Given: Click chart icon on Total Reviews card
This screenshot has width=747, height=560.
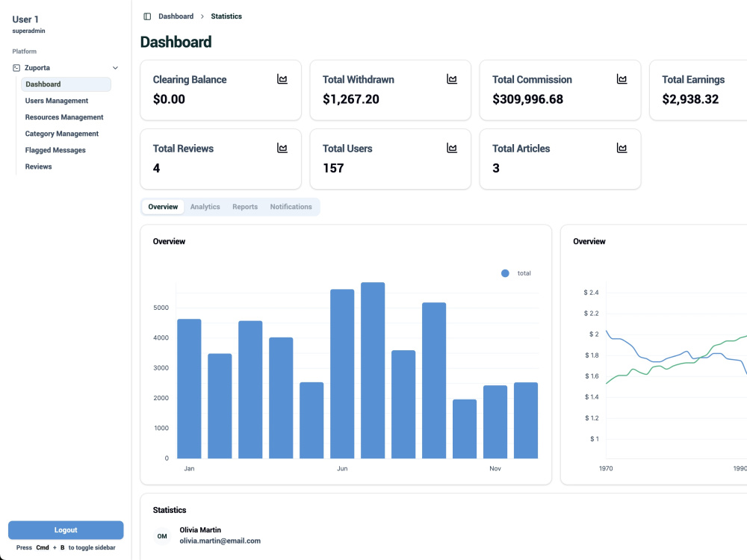Looking at the screenshot, I should click(282, 148).
